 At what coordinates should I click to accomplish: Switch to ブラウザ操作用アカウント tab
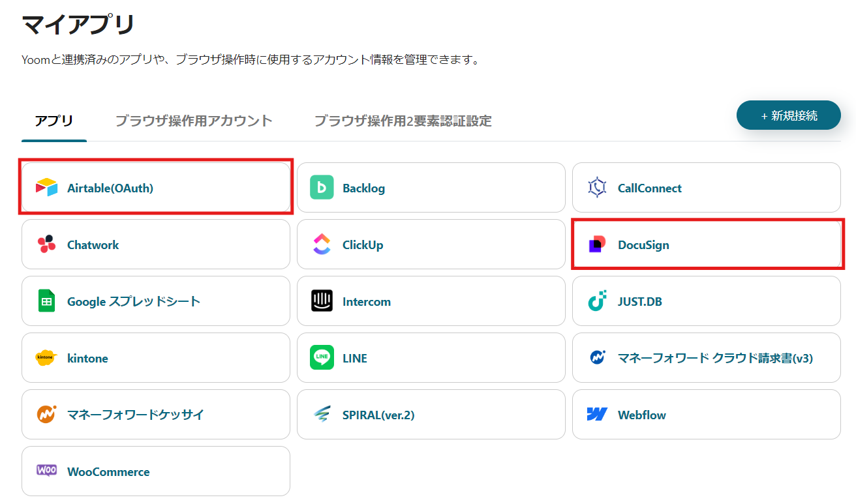coord(194,121)
